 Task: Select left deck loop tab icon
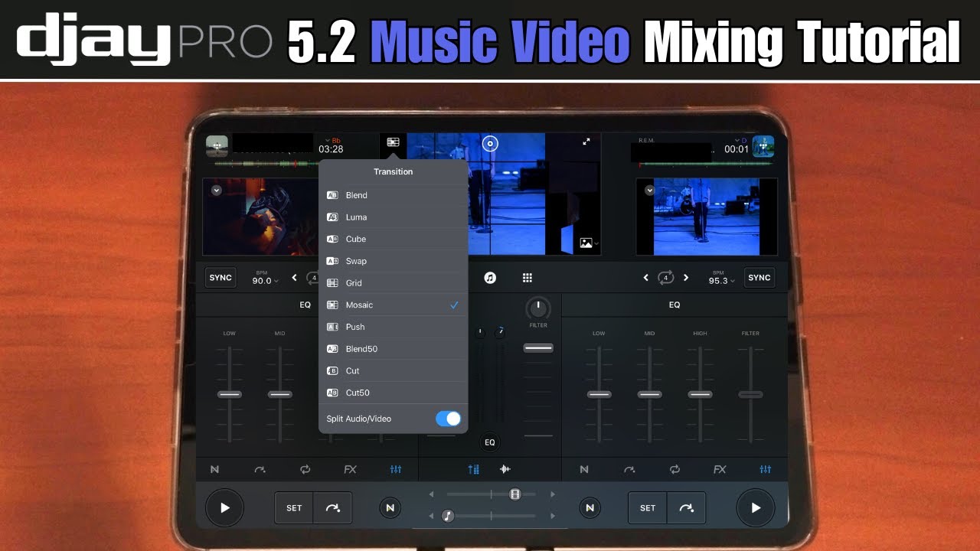(x=305, y=469)
